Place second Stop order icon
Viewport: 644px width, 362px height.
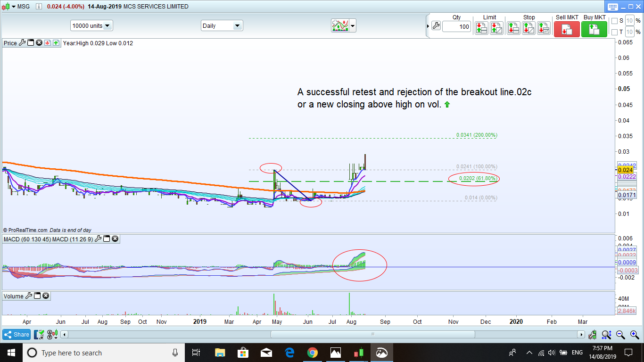529,28
